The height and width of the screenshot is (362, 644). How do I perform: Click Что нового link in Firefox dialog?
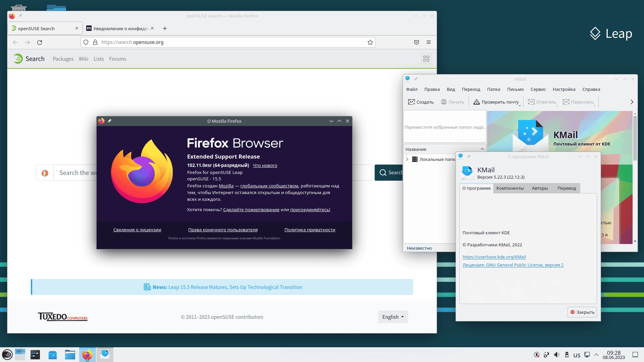tap(265, 165)
